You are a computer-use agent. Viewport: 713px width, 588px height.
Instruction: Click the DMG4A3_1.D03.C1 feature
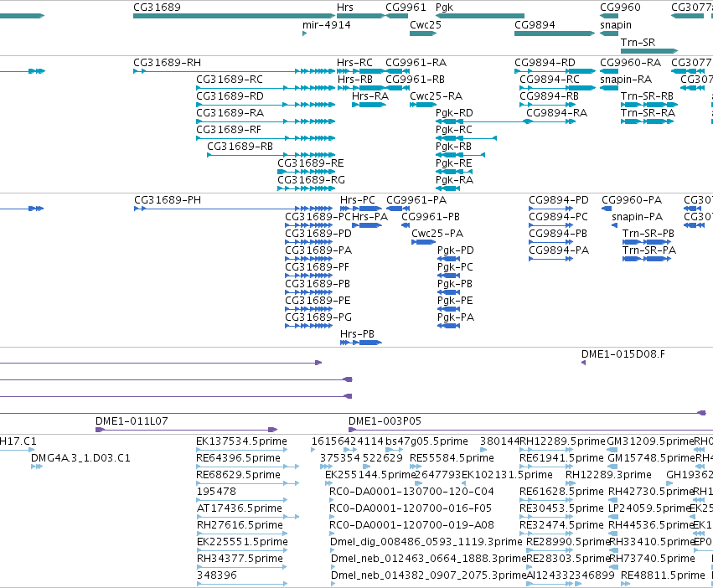37,467
